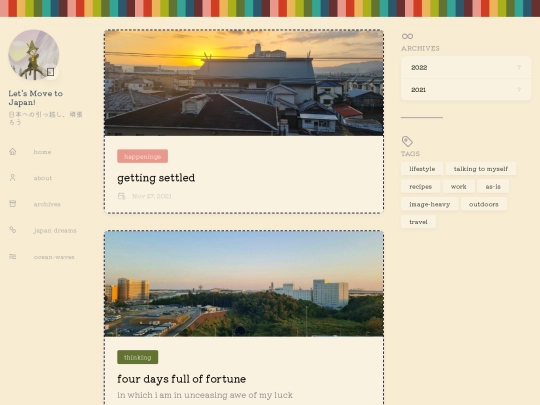540x405 pixels.
Task: Click the thinking category badge
Action: click(x=138, y=357)
